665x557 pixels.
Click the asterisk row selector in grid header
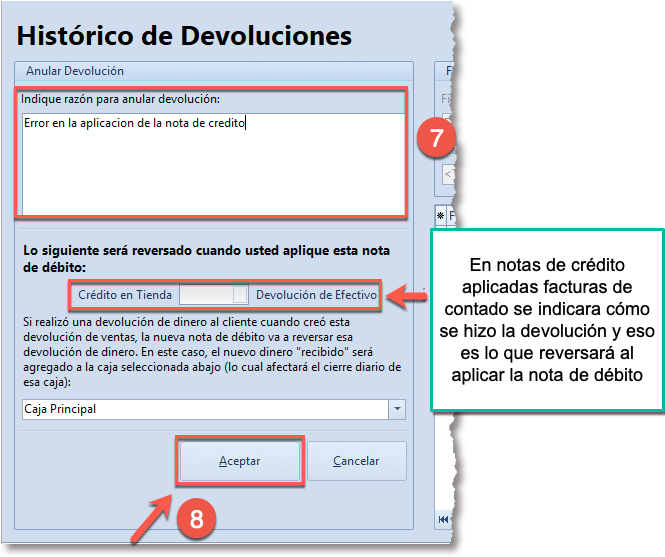click(441, 216)
